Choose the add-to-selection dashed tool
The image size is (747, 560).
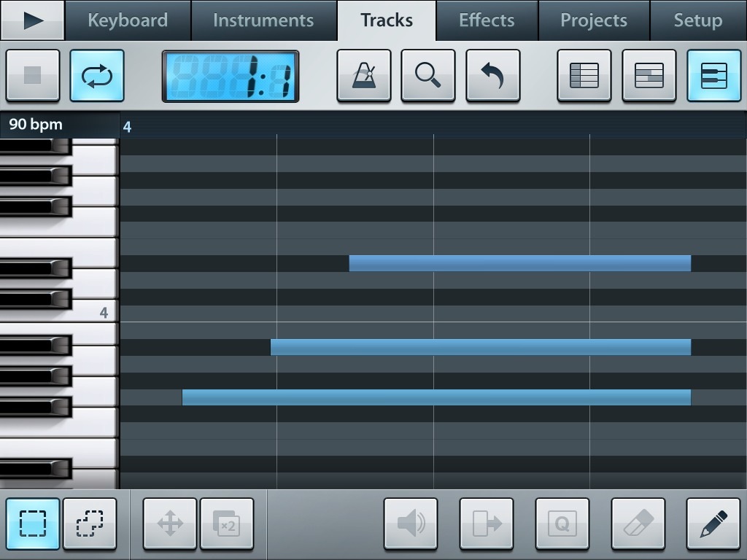[90, 524]
